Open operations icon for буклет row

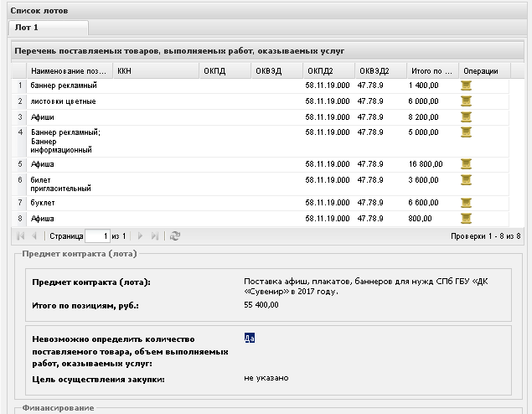pyautogui.click(x=466, y=203)
